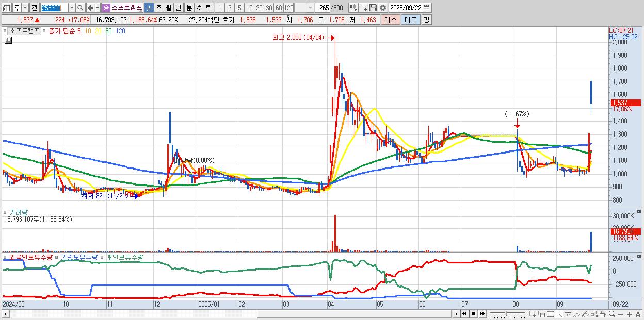
Task: Expand the dropdown next to speaker icon
Action: click(98, 8)
